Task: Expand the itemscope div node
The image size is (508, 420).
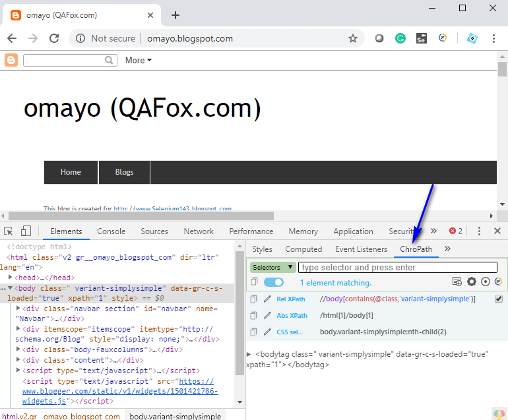Action: click(x=18, y=329)
